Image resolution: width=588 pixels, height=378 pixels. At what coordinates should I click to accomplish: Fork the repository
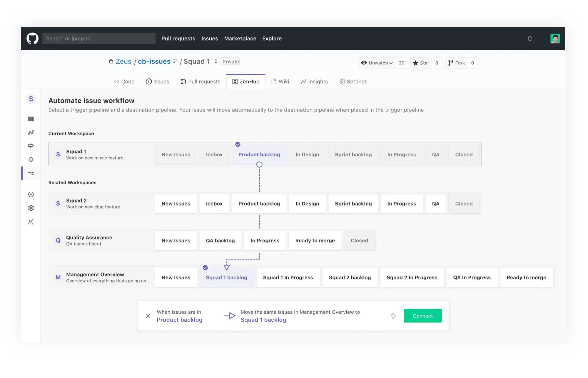(x=456, y=63)
